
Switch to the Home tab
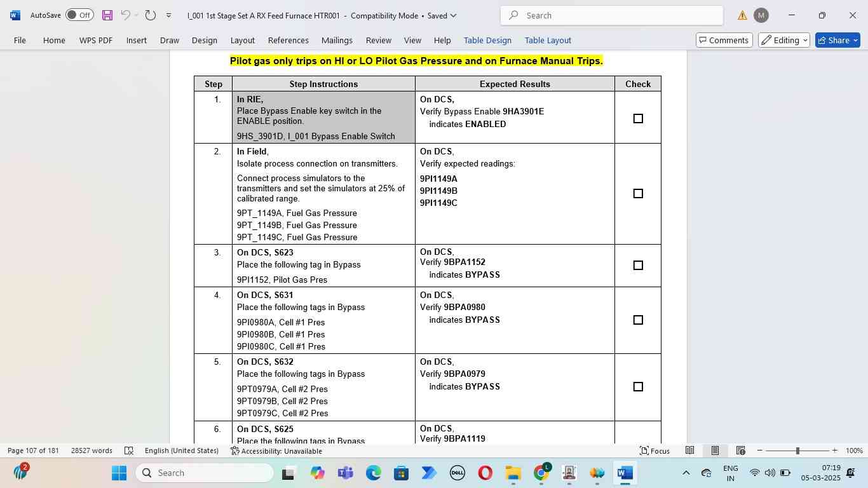(54, 40)
